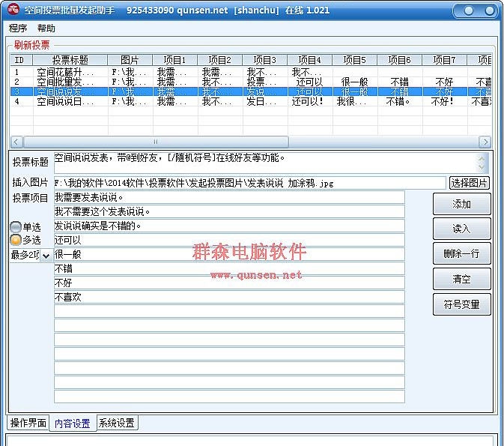Image resolution: width=504 pixels, height=446 pixels.
Task: Click the 添加 button
Action: [461, 204]
